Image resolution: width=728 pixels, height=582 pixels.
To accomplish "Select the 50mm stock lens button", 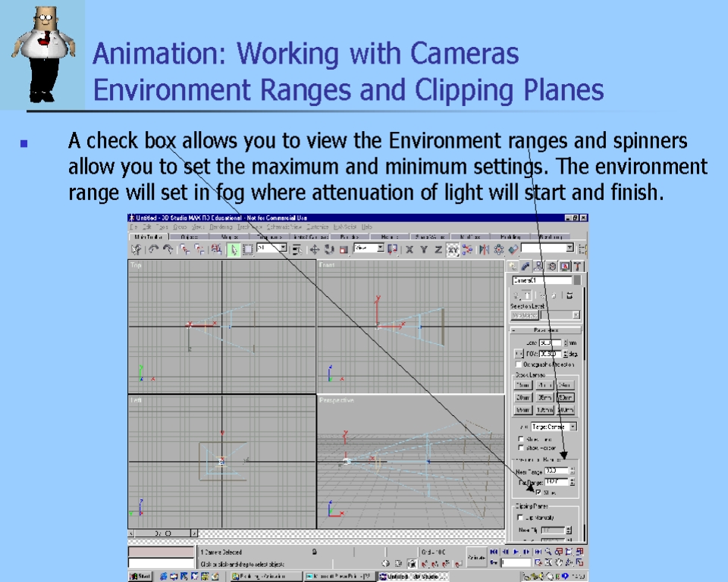I will [x=565, y=397].
